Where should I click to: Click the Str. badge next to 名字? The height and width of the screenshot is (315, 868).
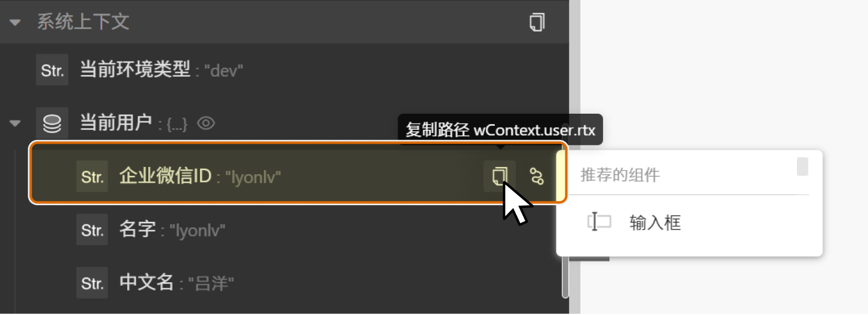92,230
